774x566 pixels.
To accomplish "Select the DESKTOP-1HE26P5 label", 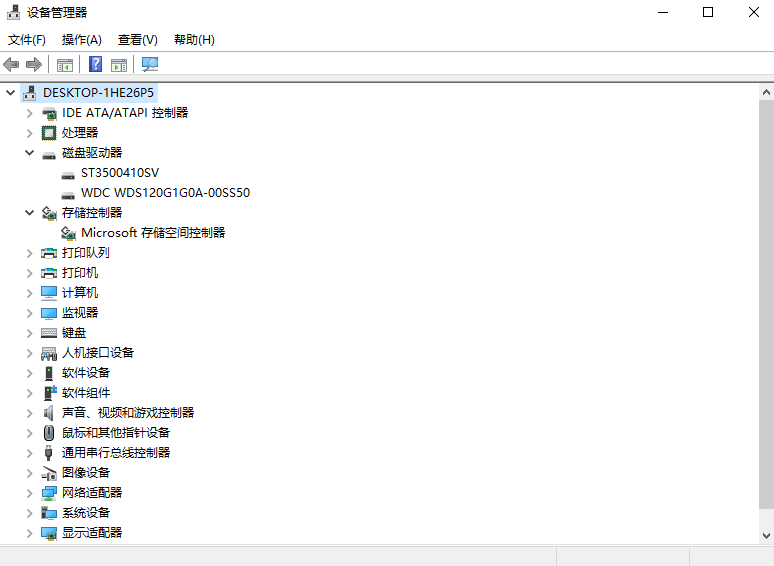I will coord(98,93).
